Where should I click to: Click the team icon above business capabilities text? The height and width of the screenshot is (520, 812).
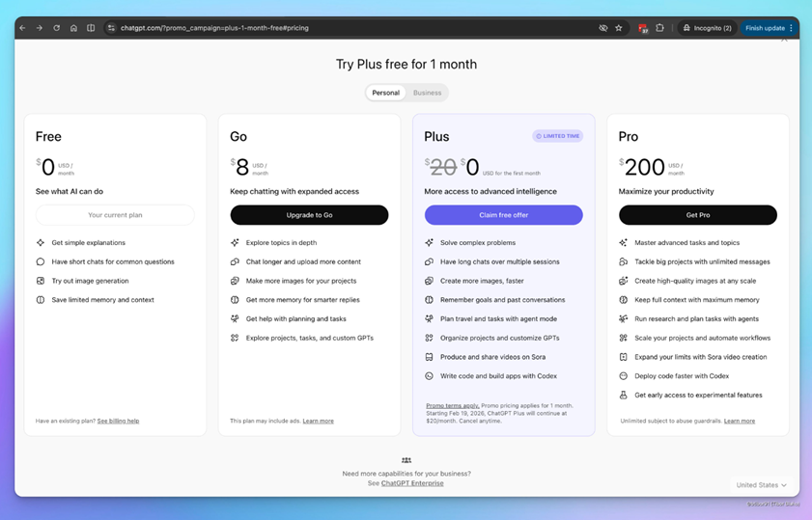click(406, 461)
